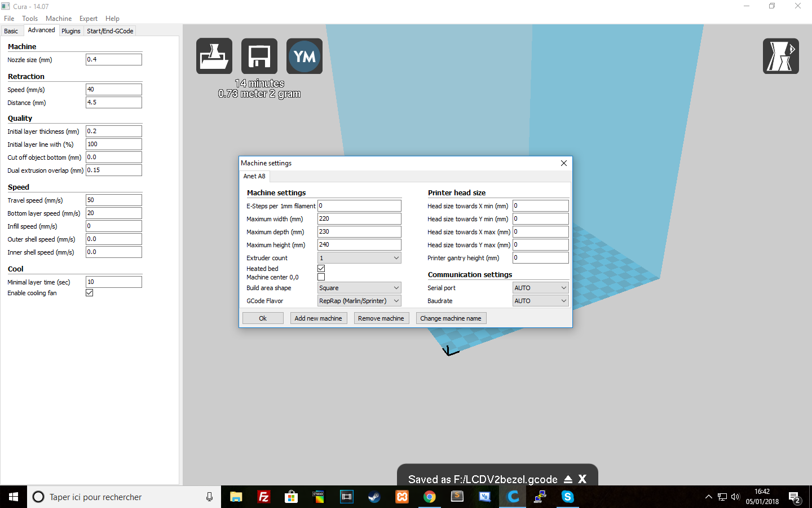812x508 pixels.
Task: Open the Action Center notifications
Action: (x=795, y=497)
